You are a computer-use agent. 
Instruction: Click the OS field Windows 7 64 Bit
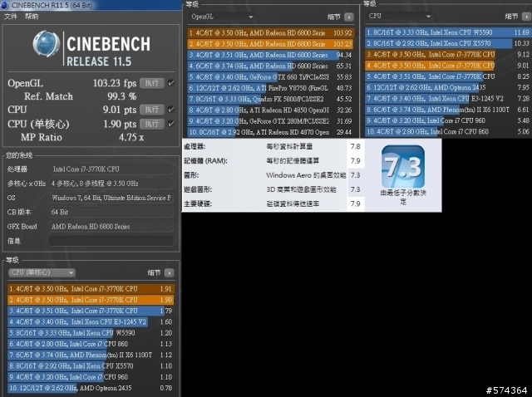pos(111,198)
